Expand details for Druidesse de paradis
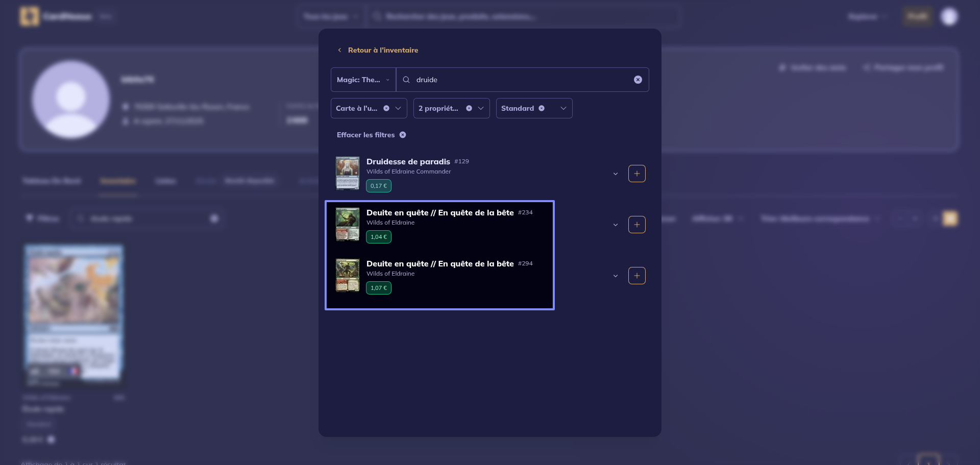 (615, 174)
